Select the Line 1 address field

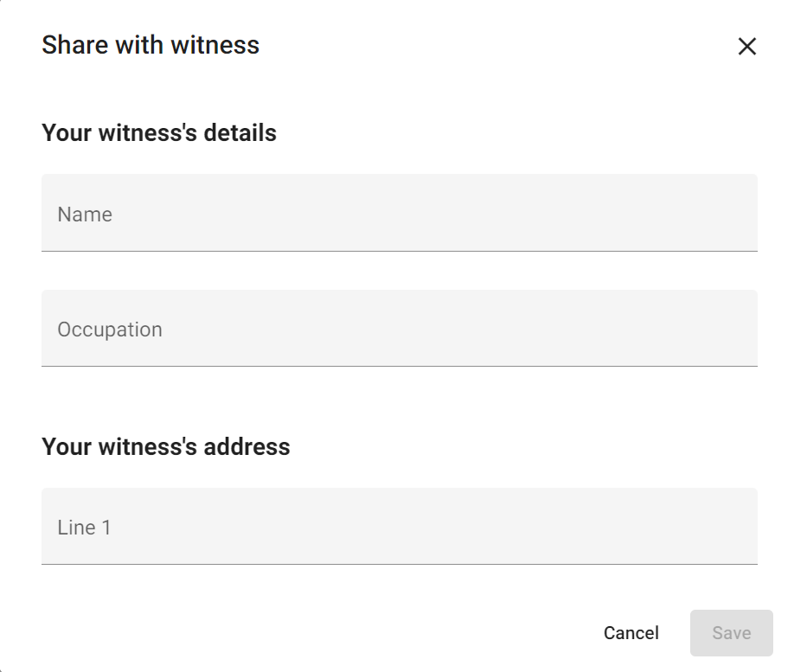click(399, 526)
